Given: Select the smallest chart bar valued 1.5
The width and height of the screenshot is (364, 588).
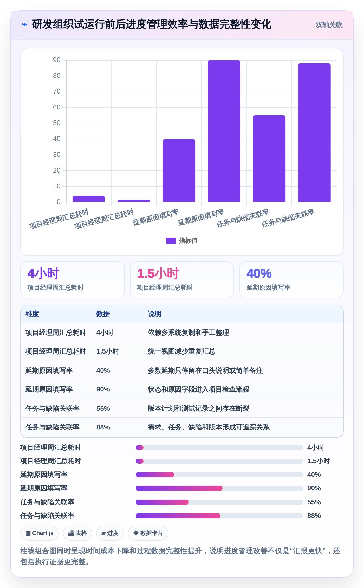Looking at the screenshot, I should point(134,201).
